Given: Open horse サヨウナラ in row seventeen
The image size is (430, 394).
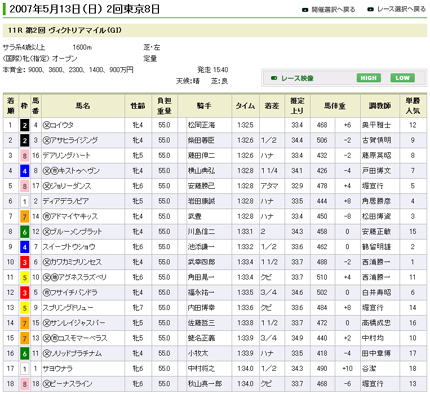Looking at the screenshot, I should tap(57, 369).
